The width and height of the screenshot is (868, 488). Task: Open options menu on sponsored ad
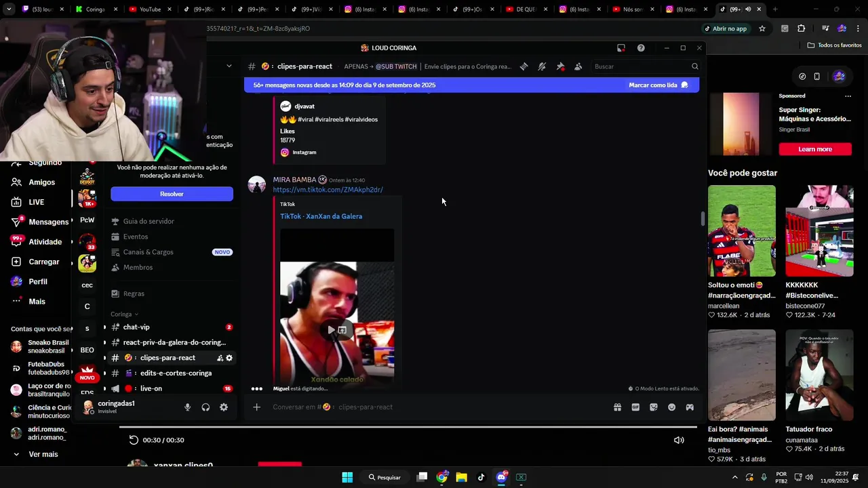click(x=848, y=96)
